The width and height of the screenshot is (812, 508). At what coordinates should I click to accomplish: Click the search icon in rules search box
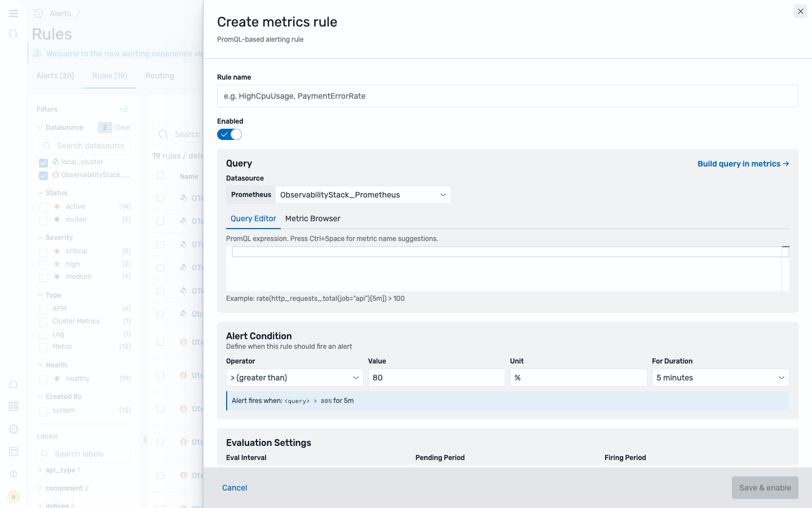[164, 134]
